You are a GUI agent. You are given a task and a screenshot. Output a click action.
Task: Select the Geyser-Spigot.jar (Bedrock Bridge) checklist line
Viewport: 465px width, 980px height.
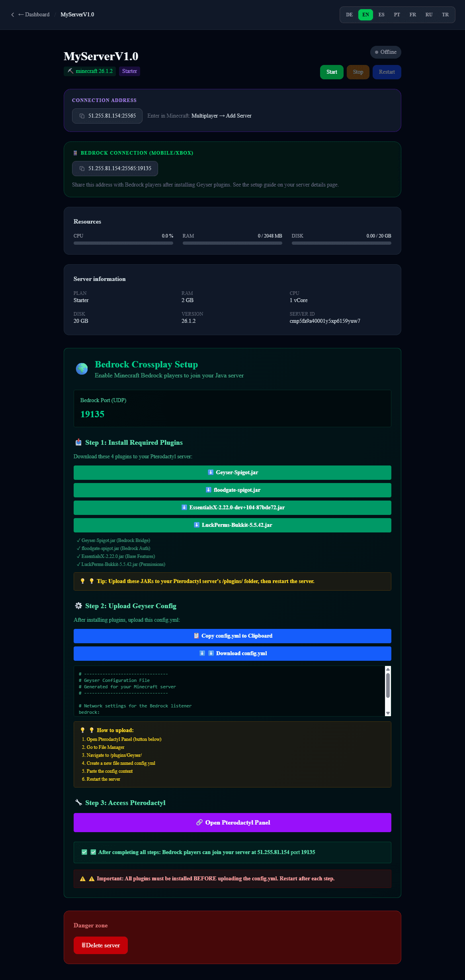113,541
